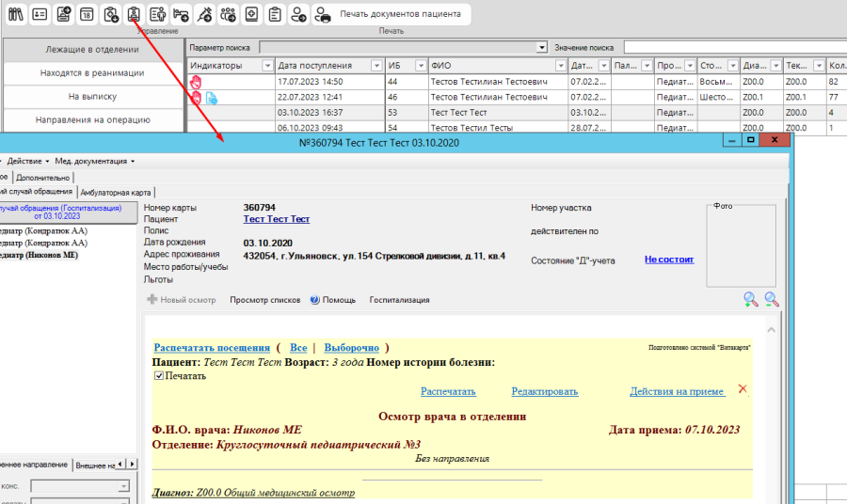Click the plain clipboard list icon

[275, 14]
